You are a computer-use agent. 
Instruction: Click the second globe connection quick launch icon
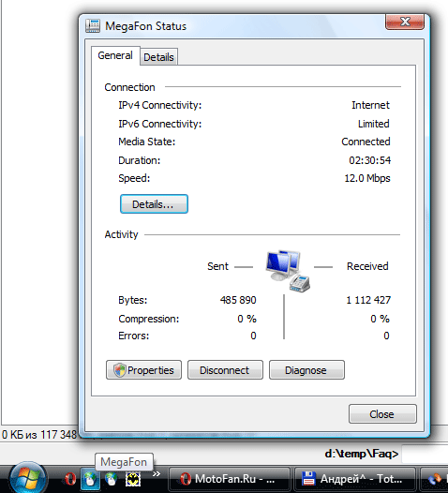[x=111, y=479]
